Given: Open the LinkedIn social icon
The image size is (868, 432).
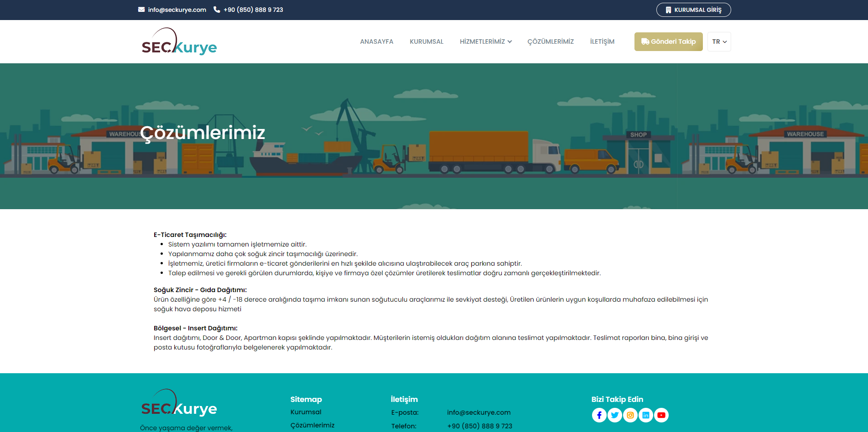Looking at the screenshot, I should (x=645, y=415).
